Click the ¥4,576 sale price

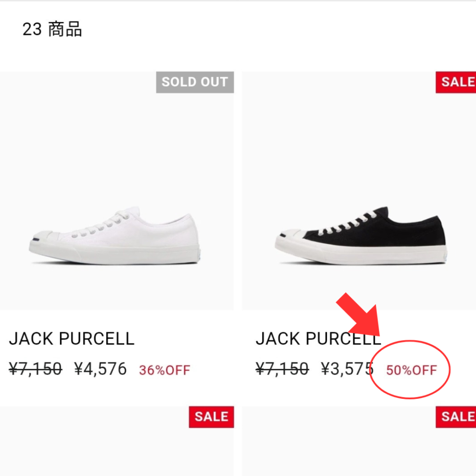(x=100, y=369)
